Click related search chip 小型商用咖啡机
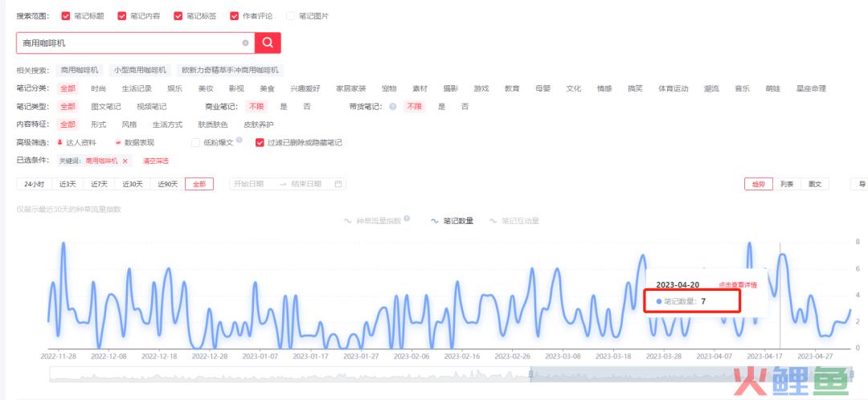Viewport: 868px width, 400px height. click(140, 70)
